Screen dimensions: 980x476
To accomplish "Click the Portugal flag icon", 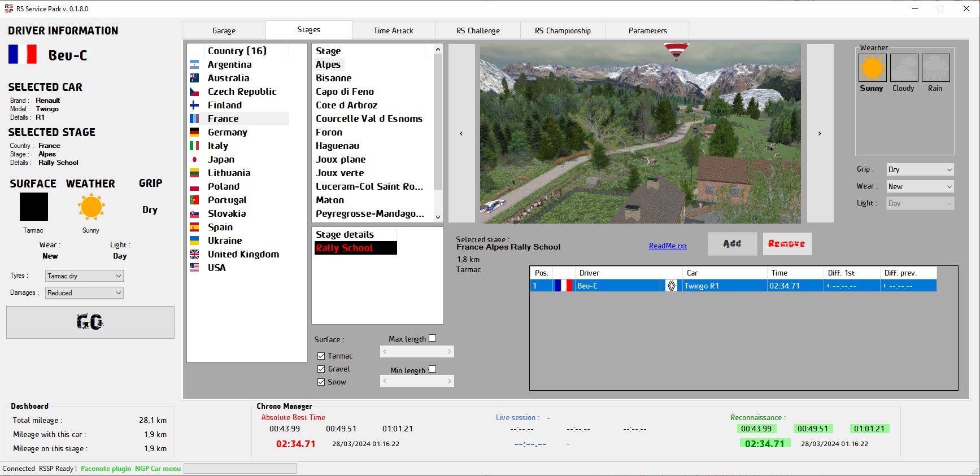I will 194,200.
